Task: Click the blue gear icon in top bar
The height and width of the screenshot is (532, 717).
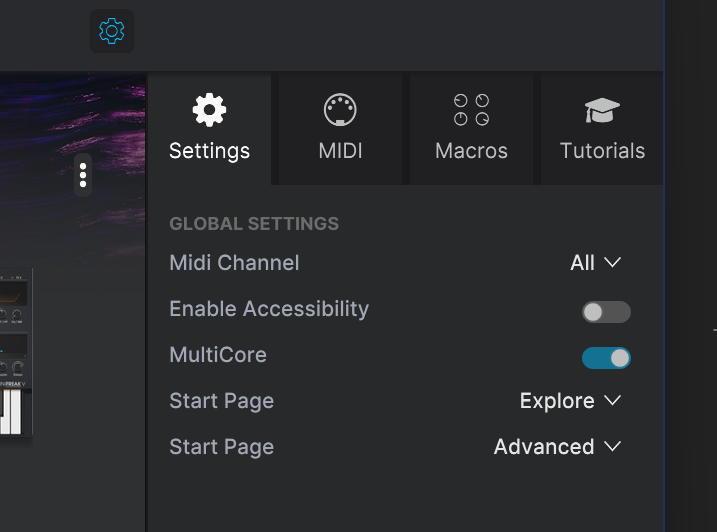Action: pyautogui.click(x=112, y=31)
